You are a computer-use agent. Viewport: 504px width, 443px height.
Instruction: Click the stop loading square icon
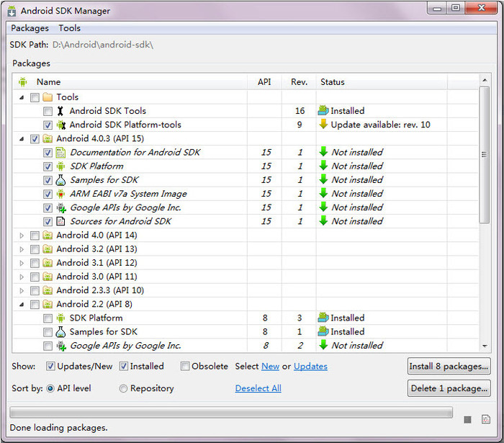click(467, 419)
